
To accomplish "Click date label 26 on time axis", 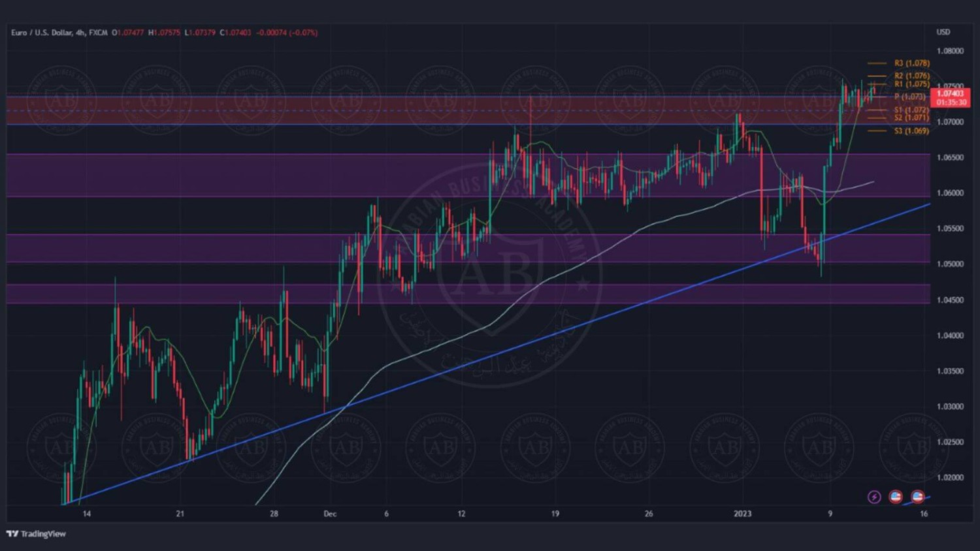I will (649, 514).
